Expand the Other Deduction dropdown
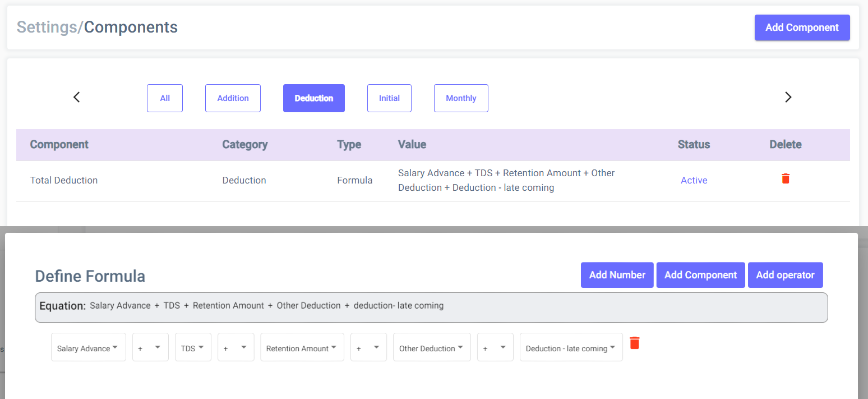The width and height of the screenshot is (868, 399). [x=431, y=348]
